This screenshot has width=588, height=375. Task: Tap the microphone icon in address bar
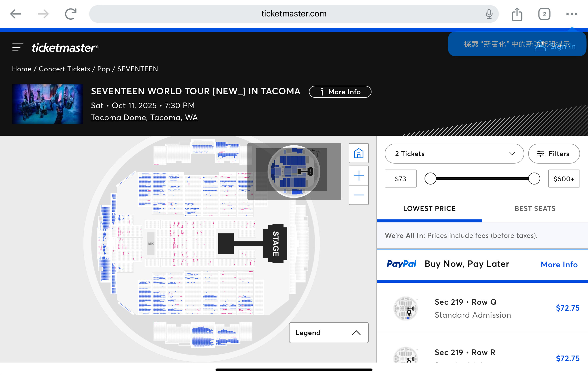click(489, 14)
